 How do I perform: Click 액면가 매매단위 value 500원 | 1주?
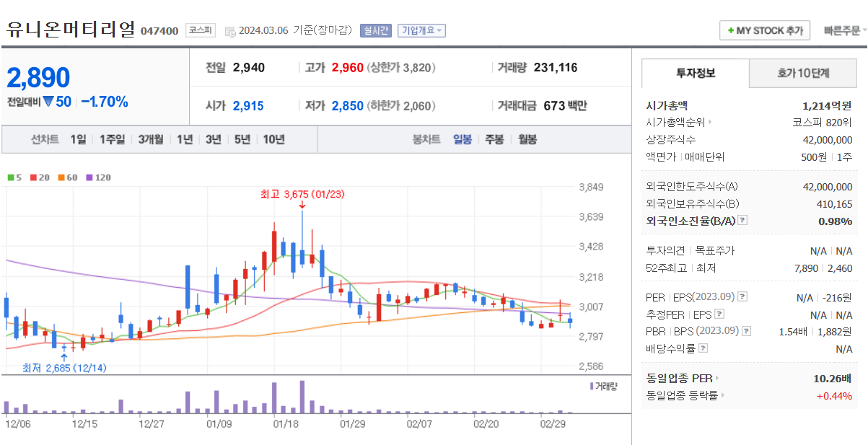pyautogui.click(x=826, y=157)
